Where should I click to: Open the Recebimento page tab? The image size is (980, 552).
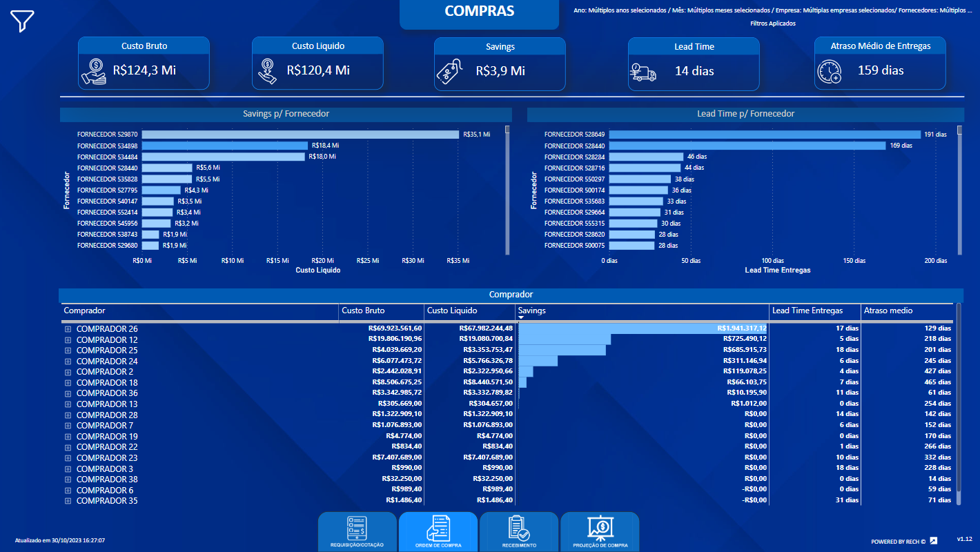[518, 532]
